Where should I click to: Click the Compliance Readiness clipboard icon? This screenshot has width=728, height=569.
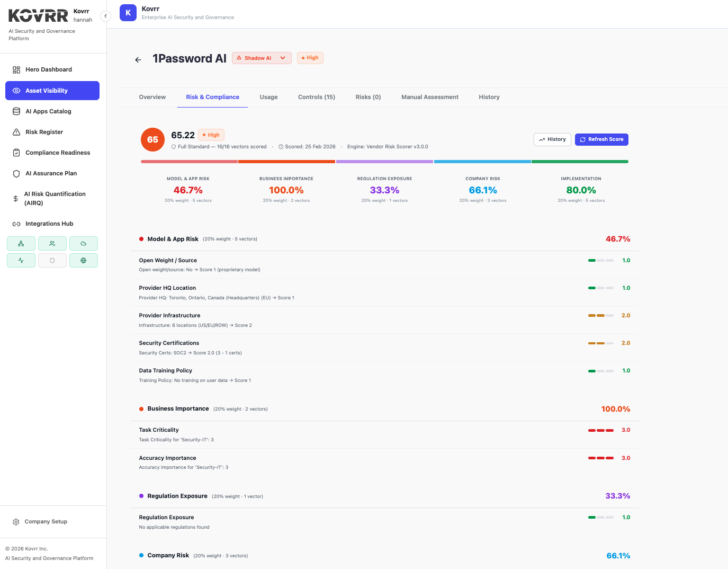pos(16,153)
